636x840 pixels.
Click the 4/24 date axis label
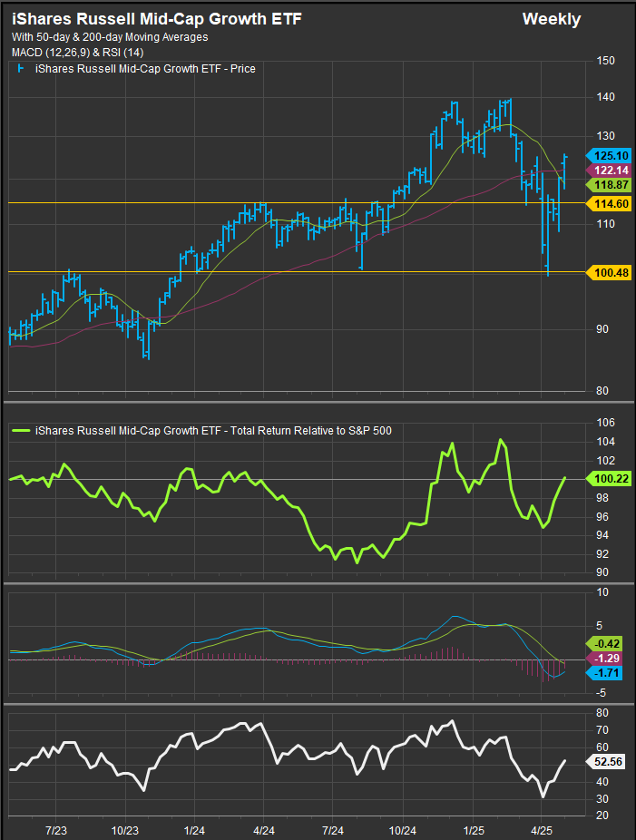click(x=264, y=830)
